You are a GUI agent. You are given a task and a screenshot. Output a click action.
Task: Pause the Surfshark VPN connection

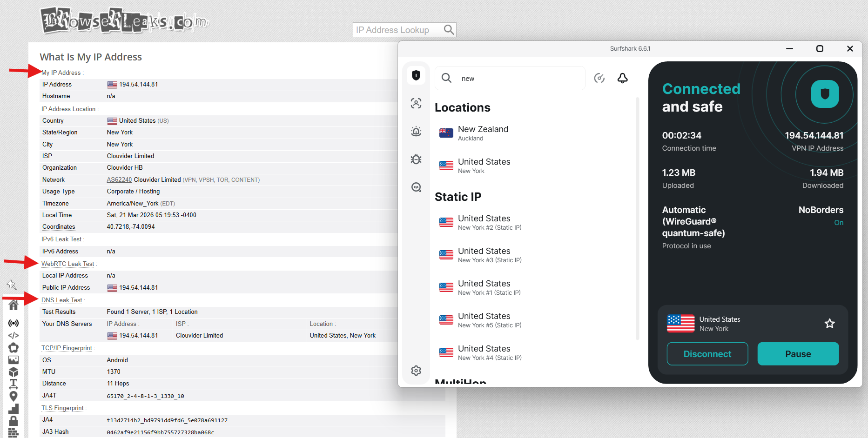point(798,354)
